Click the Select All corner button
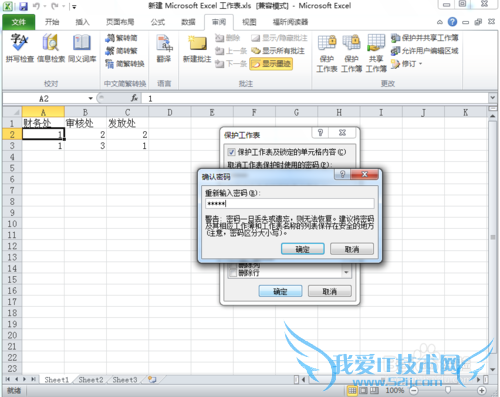Viewport: 500px width, 397px height. [12, 112]
